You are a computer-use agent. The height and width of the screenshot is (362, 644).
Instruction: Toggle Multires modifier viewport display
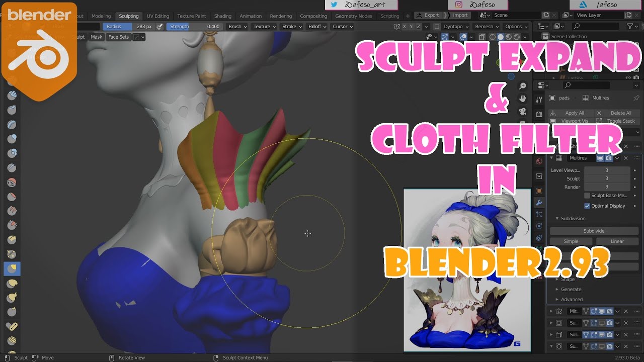[600, 158]
